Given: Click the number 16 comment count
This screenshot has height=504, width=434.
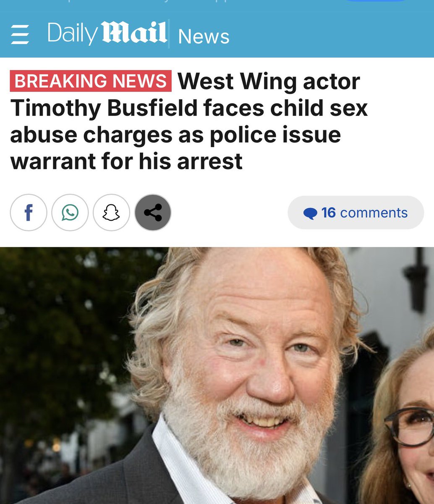Looking at the screenshot, I should click(x=329, y=213).
